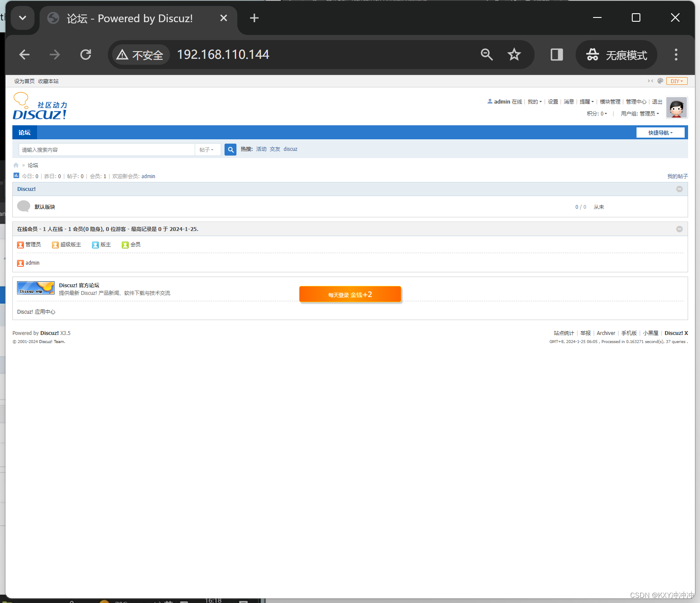This screenshot has width=700, height=603.
Task: Click the Discuz! X footer link
Action: click(x=676, y=333)
